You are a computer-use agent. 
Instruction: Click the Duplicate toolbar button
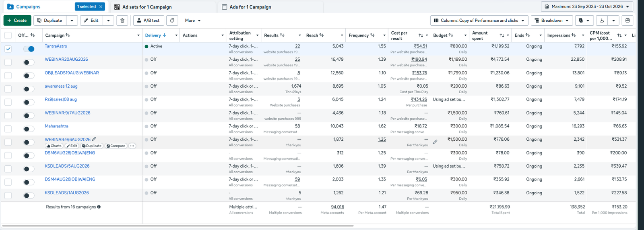[50, 21]
